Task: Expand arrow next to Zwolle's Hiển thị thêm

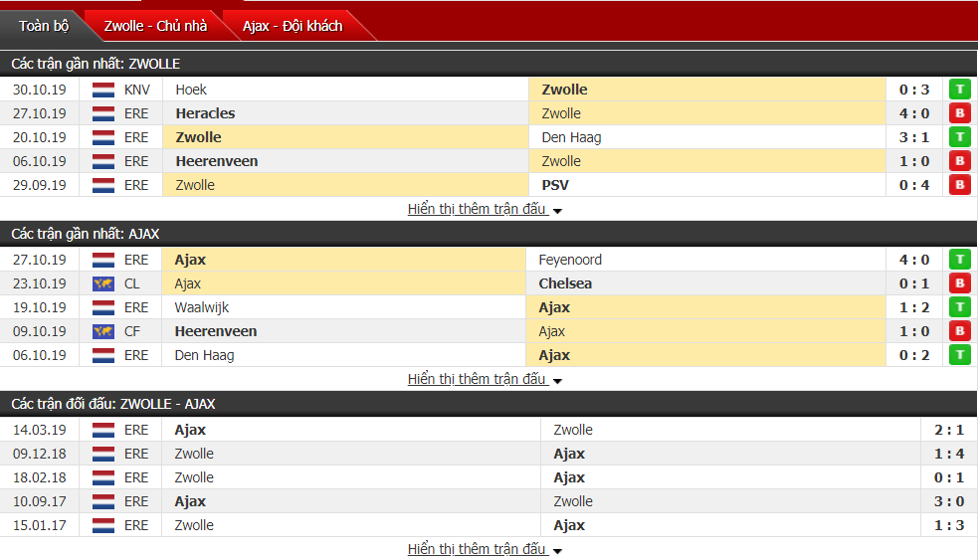Action: point(557,211)
